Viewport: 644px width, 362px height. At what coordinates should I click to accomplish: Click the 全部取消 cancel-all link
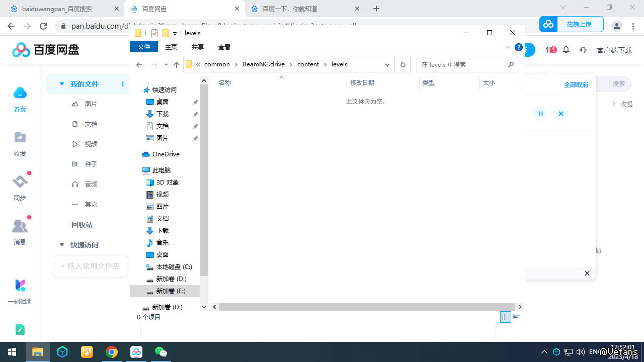coord(576,84)
